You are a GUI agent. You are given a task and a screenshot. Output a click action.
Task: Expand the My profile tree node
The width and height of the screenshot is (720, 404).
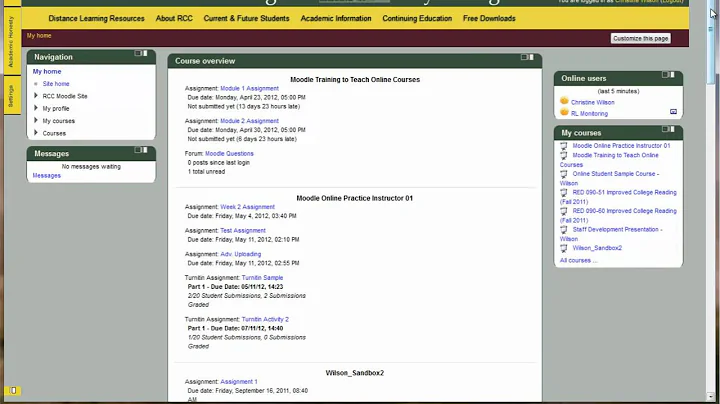(x=36, y=108)
